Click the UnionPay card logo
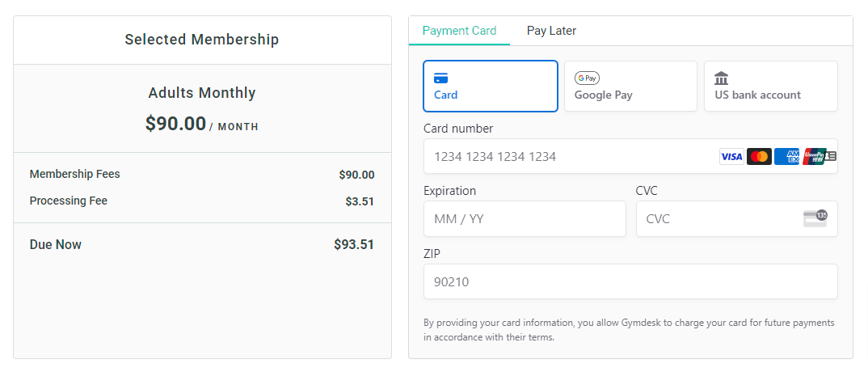This screenshot has width=868, height=372. point(812,157)
